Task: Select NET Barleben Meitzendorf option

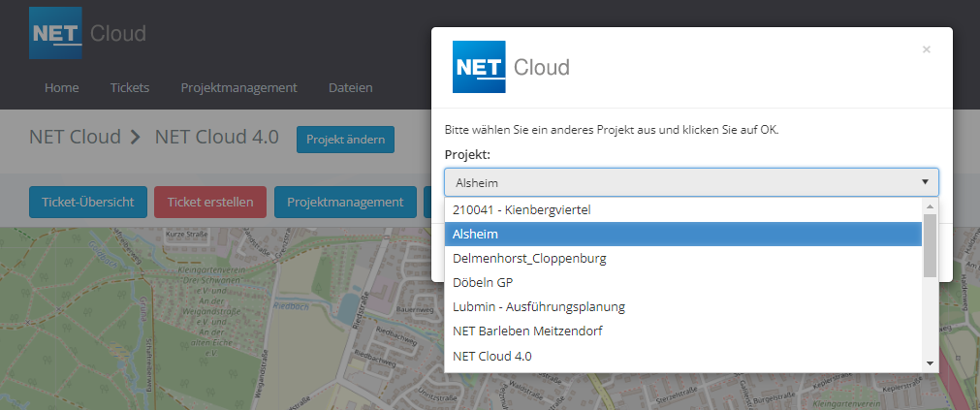Action: pos(683,331)
